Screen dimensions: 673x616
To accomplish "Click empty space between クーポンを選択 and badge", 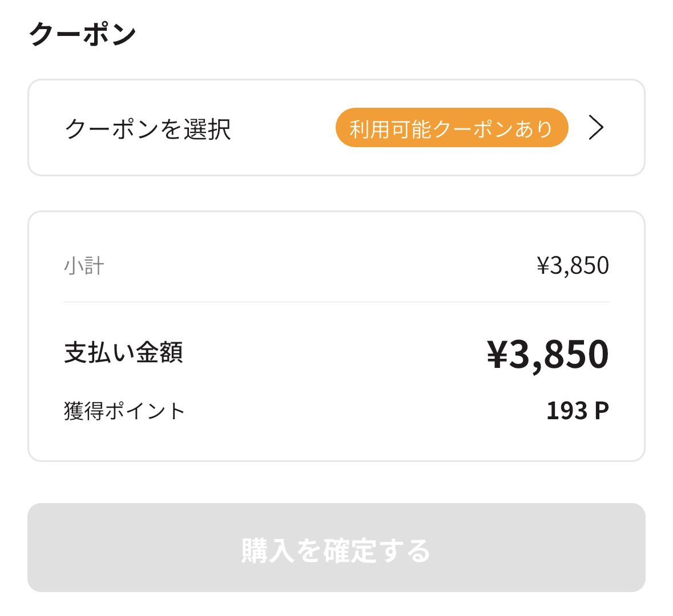I will [283, 129].
